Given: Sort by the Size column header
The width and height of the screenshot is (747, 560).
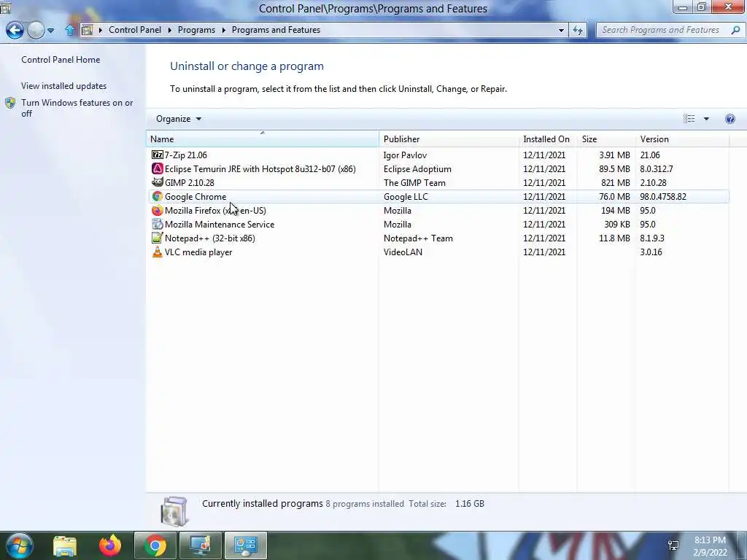Looking at the screenshot, I should pyautogui.click(x=605, y=139).
